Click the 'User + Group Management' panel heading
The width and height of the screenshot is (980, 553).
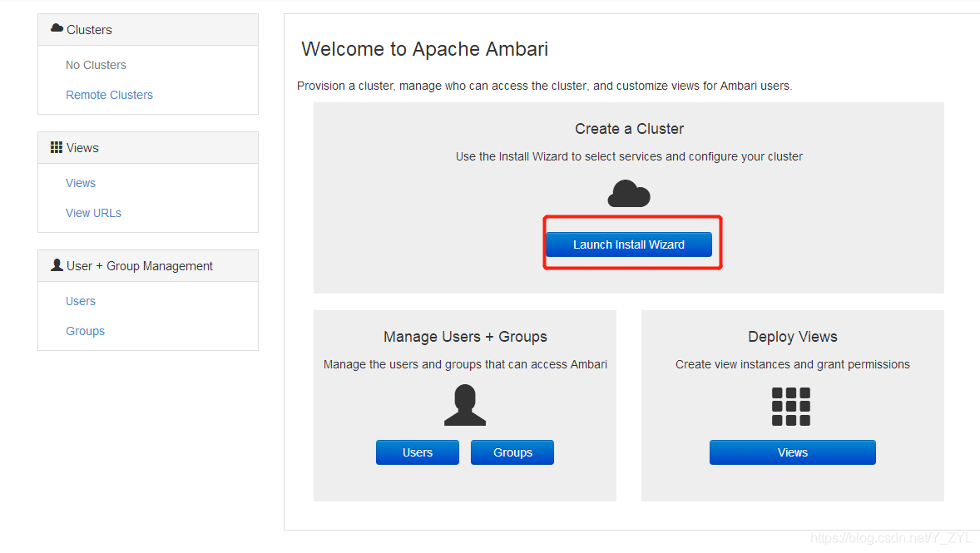coord(148,265)
